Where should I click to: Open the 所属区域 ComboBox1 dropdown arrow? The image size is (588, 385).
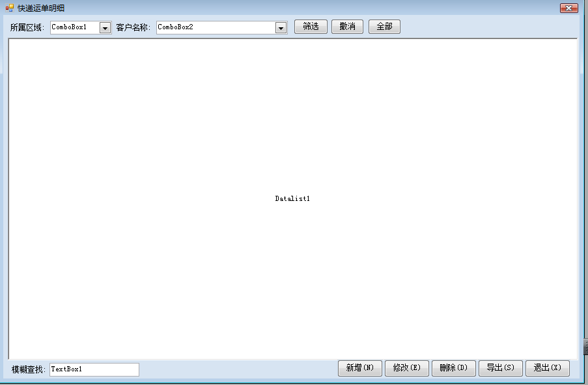(105, 28)
